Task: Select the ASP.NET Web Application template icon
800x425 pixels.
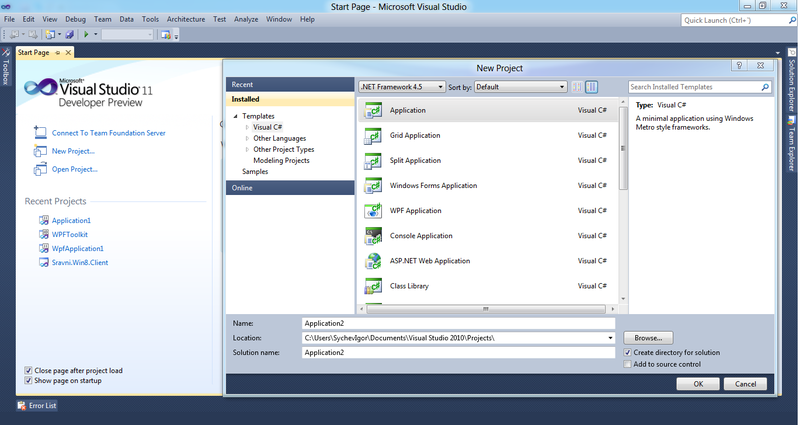Action: click(x=373, y=261)
